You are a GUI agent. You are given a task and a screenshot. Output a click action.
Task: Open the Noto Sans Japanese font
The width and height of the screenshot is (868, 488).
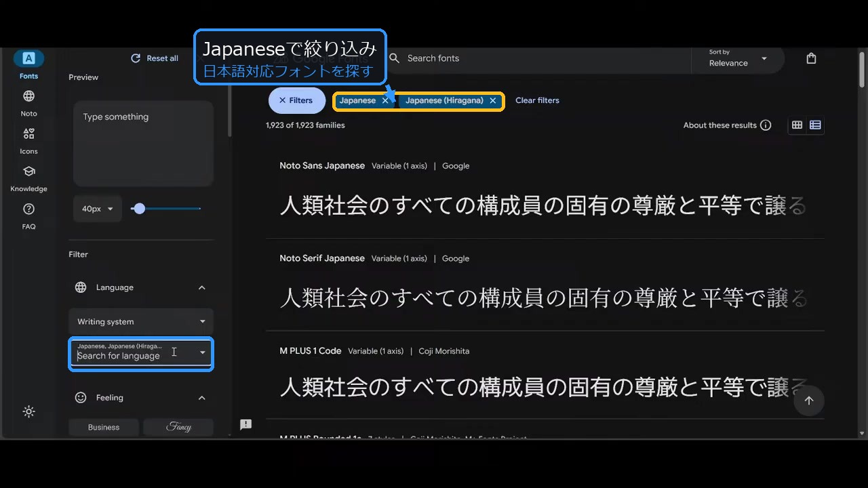point(322,165)
